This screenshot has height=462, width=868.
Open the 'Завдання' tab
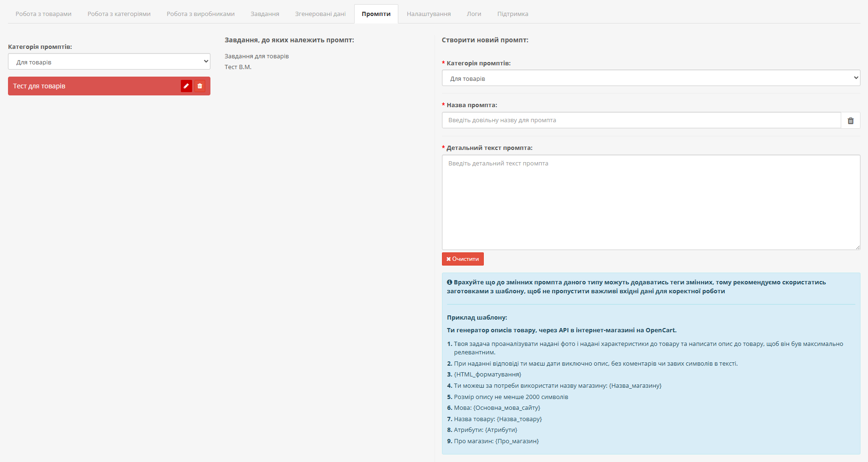(x=265, y=14)
